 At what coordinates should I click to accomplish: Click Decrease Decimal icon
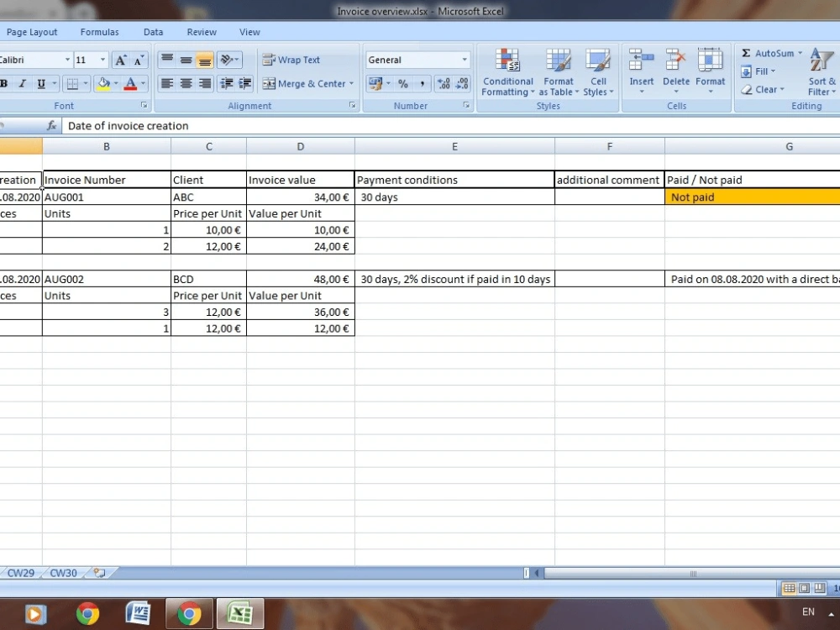tap(462, 83)
